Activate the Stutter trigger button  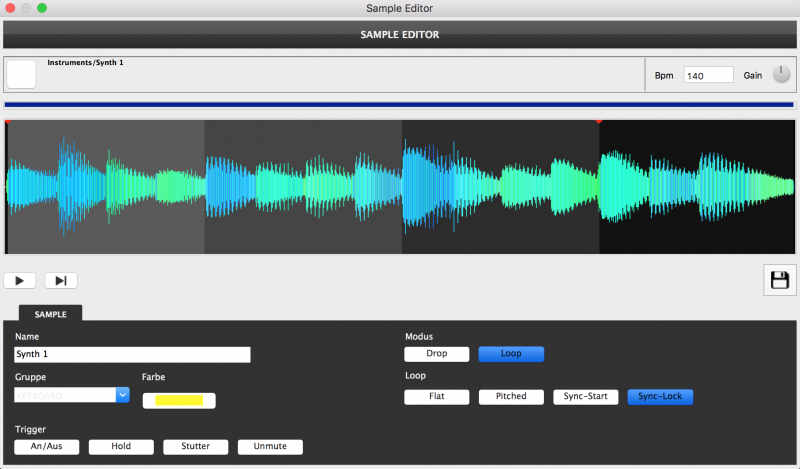click(195, 447)
